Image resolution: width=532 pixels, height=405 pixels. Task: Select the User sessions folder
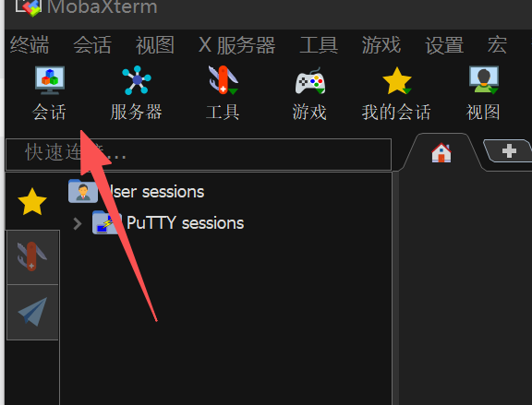point(137,192)
